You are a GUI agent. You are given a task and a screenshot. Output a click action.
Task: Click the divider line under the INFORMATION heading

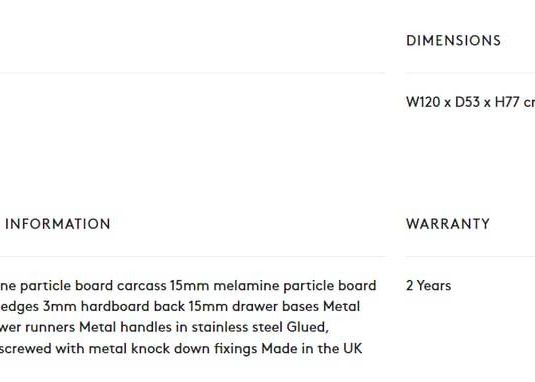pyautogui.click(x=193, y=256)
